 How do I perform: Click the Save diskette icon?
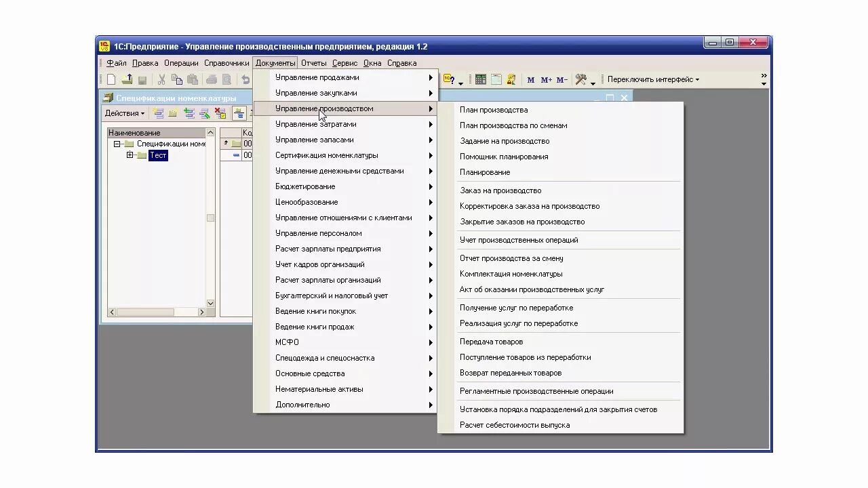[142, 79]
